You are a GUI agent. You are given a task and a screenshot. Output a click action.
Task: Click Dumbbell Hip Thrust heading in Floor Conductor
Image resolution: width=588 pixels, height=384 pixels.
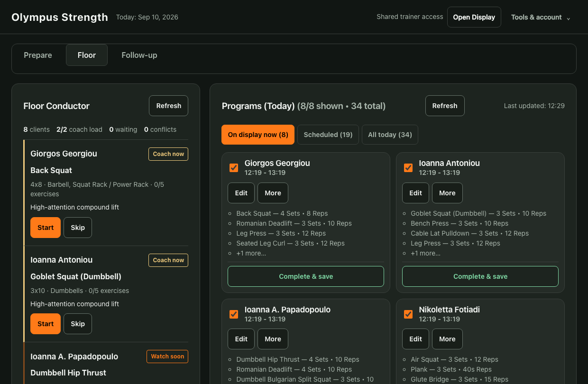coord(68,373)
